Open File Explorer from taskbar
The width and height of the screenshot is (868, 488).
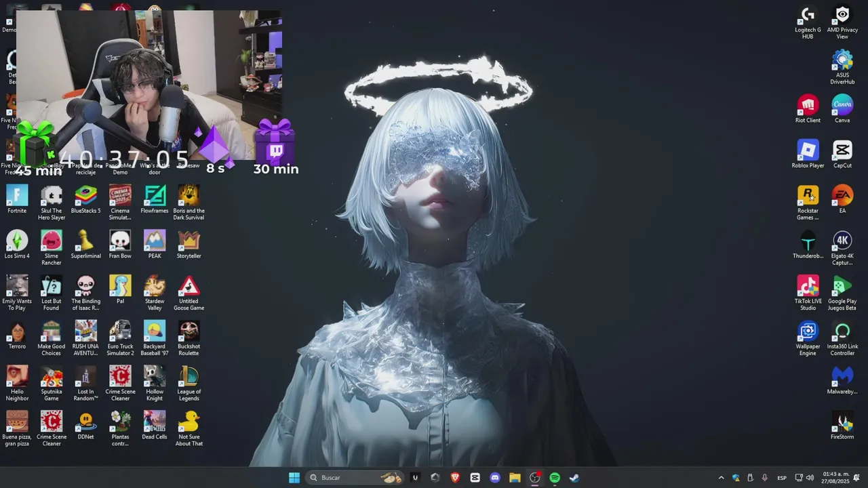515,478
